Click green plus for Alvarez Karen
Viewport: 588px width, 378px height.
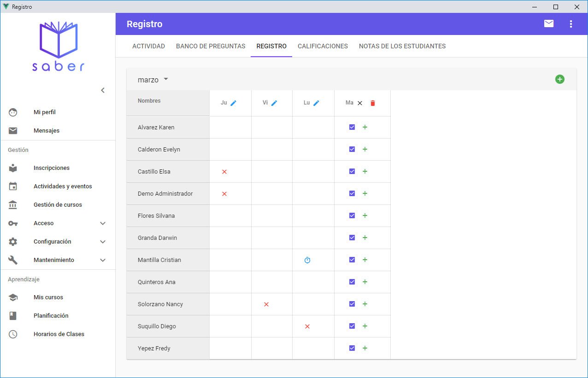(365, 127)
